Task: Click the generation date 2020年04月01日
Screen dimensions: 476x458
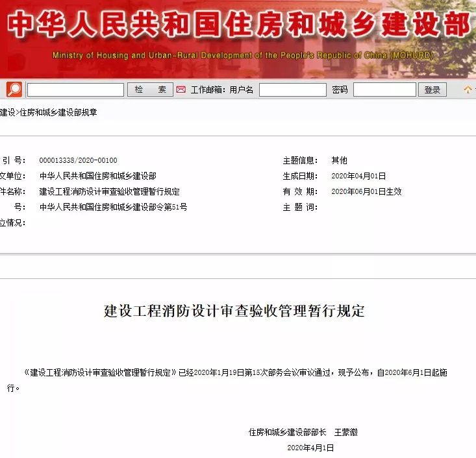Action: [358, 176]
